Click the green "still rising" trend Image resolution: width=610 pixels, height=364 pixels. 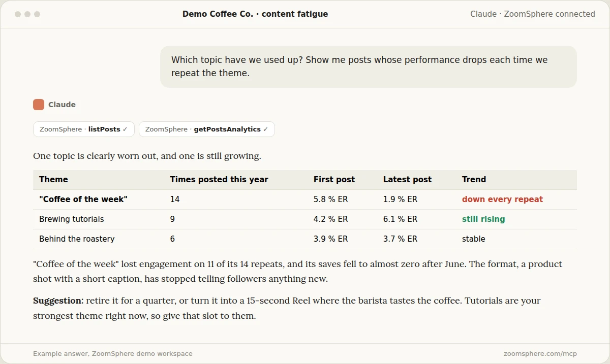click(x=483, y=219)
